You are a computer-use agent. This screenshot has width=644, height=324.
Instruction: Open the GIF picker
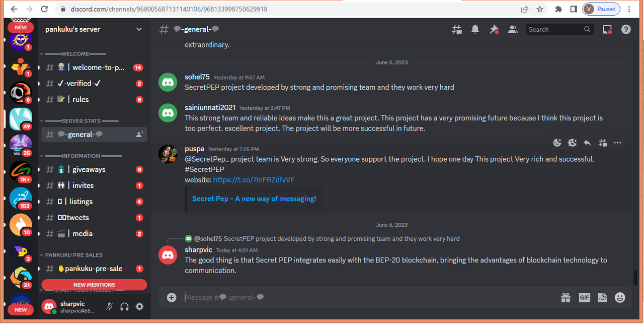click(x=584, y=297)
